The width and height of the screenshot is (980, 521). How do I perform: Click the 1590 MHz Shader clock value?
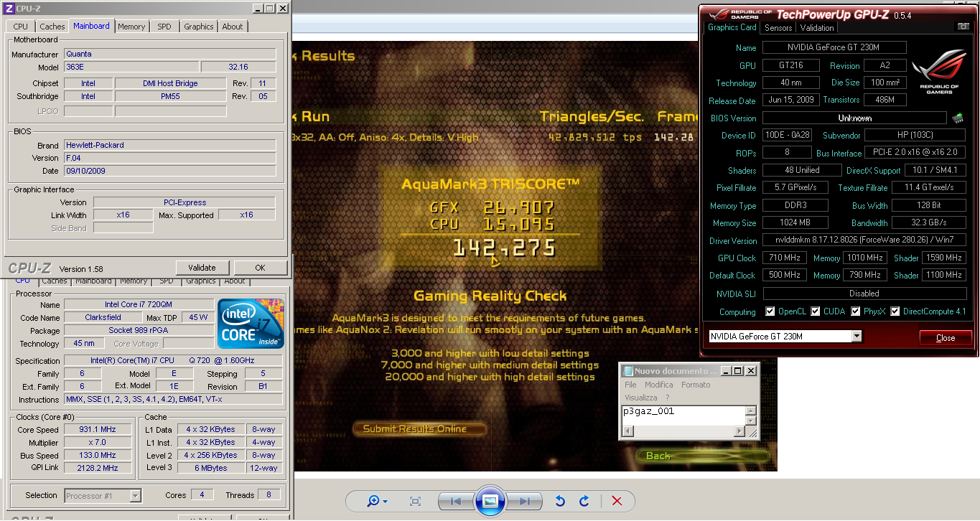tap(944, 258)
